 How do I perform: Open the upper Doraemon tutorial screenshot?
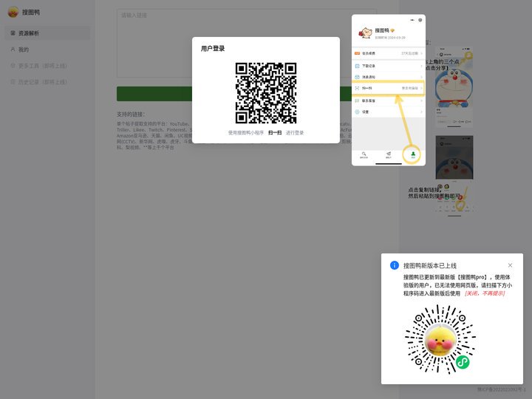point(454,87)
